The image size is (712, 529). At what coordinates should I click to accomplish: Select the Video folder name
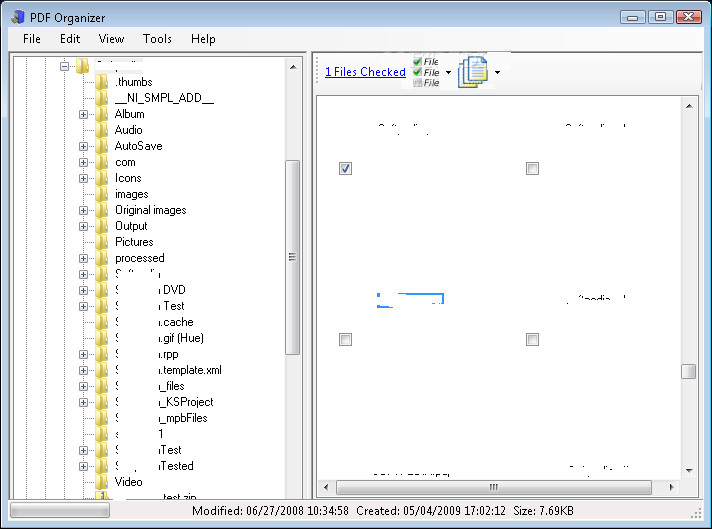[129, 482]
